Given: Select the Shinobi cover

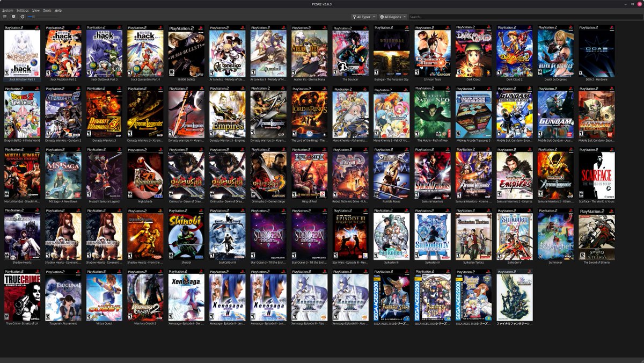Looking at the screenshot, I should click(x=186, y=235).
